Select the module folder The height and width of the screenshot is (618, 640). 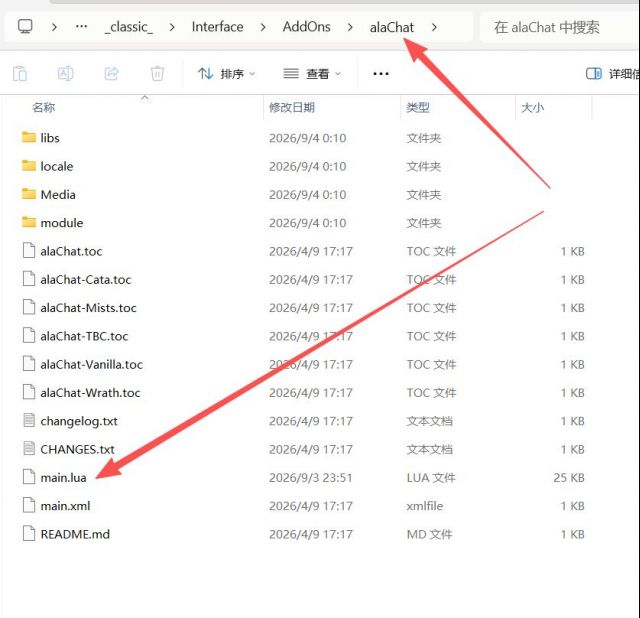(x=62, y=223)
